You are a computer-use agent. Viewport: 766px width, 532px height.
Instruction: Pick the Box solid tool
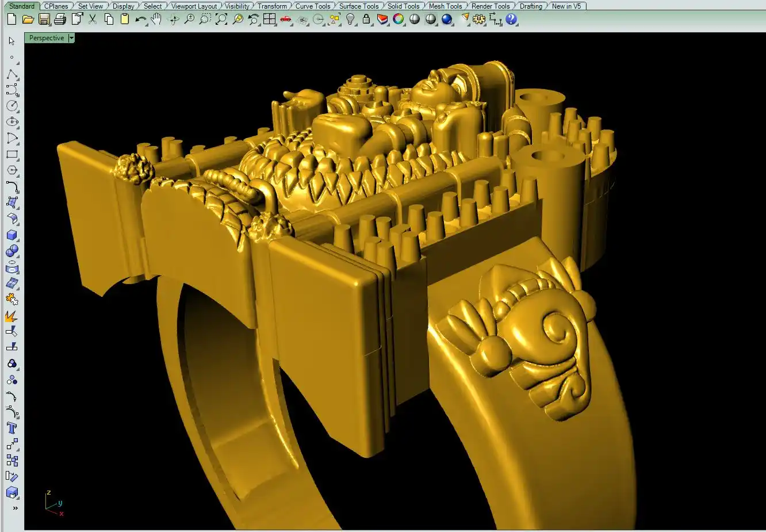click(12, 235)
